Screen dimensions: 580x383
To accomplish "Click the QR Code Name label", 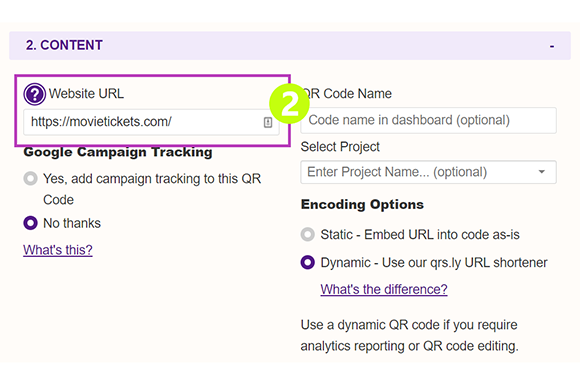I will pos(347,94).
